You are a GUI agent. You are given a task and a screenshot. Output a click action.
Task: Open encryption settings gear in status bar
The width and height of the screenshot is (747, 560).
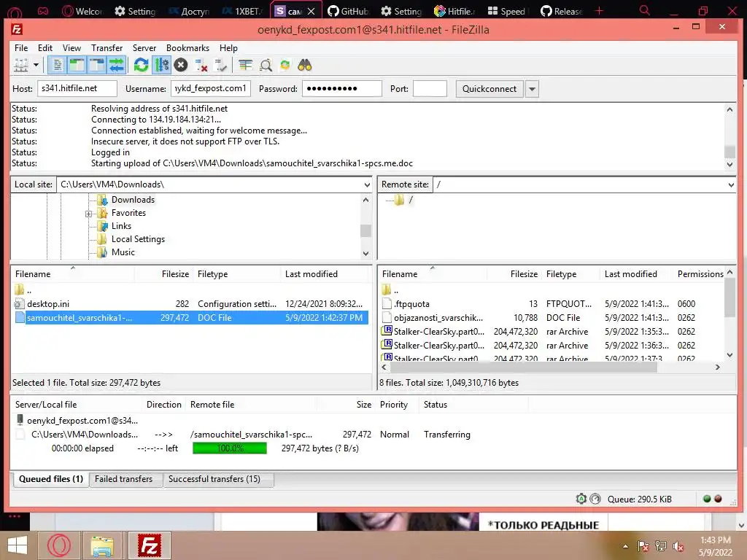(581, 499)
